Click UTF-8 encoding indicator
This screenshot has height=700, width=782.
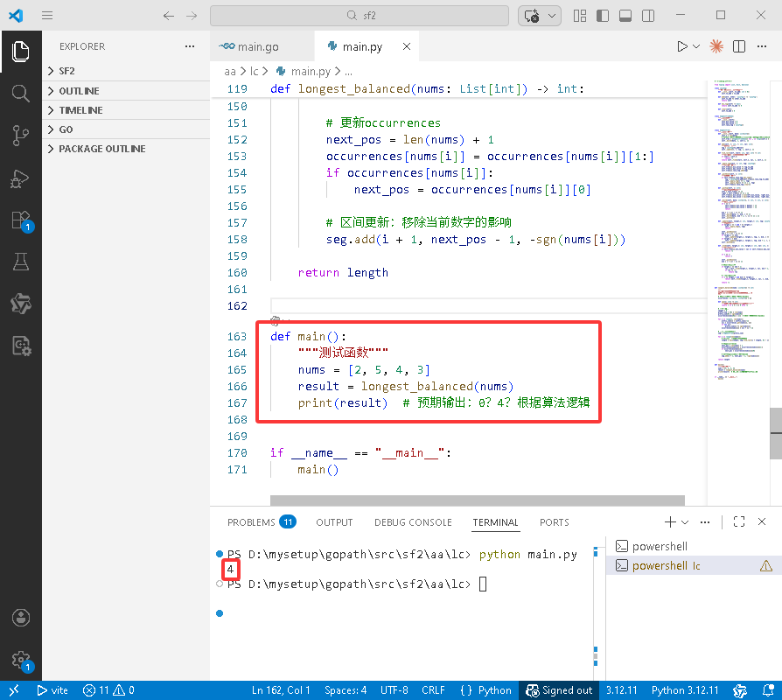pos(394,690)
